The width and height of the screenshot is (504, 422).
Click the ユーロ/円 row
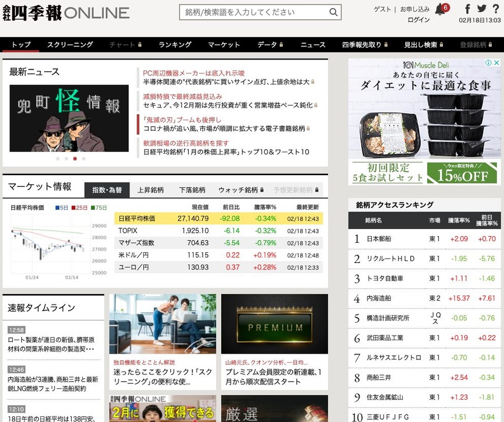[218, 268]
